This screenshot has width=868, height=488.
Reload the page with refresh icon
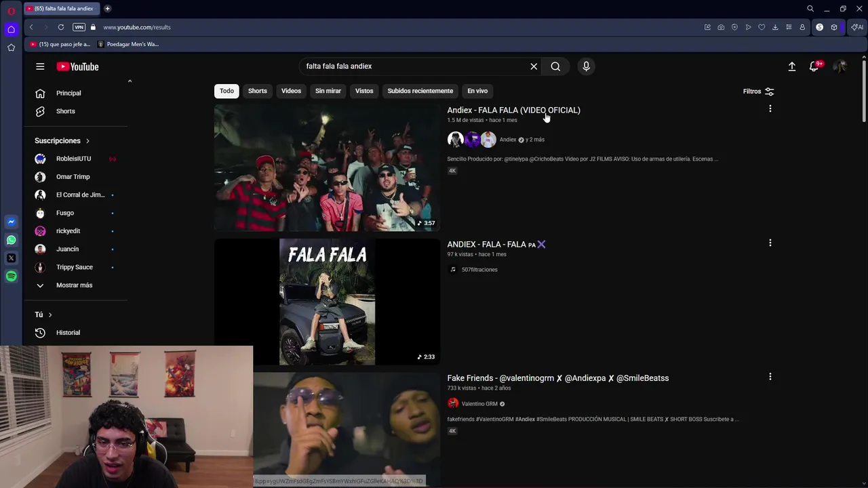[x=61, y=27]
